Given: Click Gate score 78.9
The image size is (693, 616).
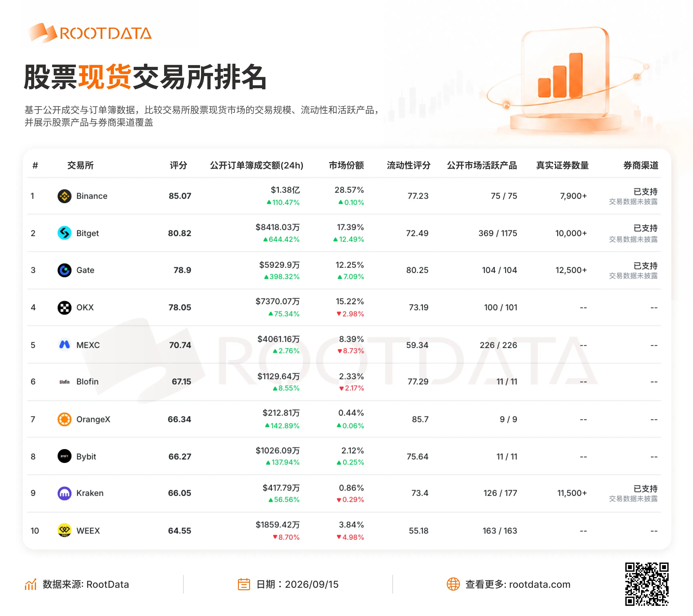Looking at the screenshot, I should click(x=182, y=270).
